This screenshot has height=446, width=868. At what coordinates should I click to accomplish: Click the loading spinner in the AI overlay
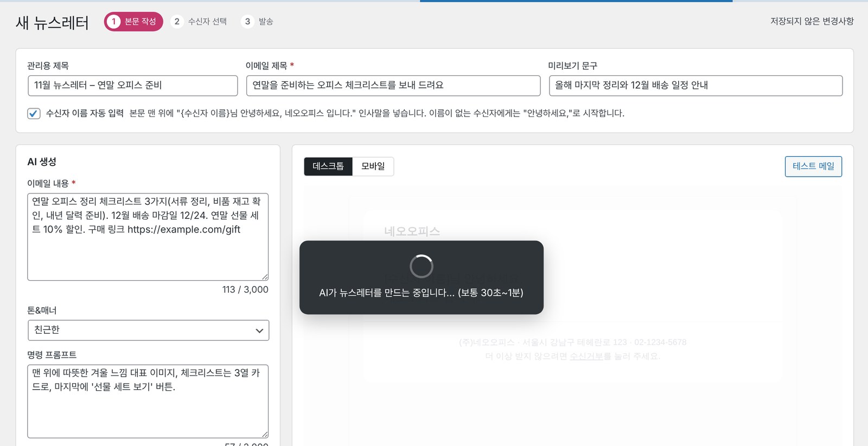coord(422,266)
